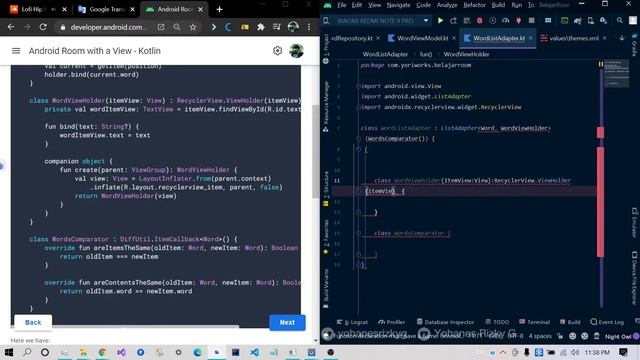Sync project with Gradle files elephant icon
Viewport: 640px width, 360px height.
click(x=578, y=20)
